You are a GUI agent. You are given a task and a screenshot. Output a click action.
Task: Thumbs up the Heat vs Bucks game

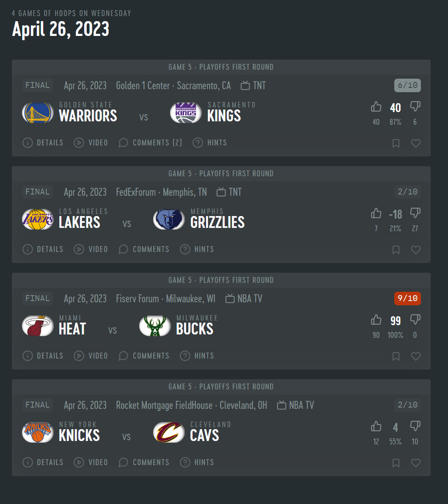[x=376, y=320]
